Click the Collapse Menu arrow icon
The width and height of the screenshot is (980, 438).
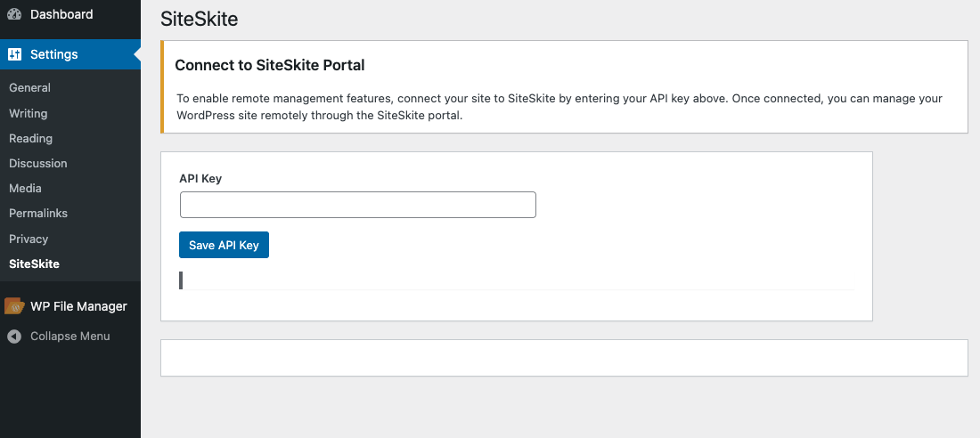pos(14,337)
